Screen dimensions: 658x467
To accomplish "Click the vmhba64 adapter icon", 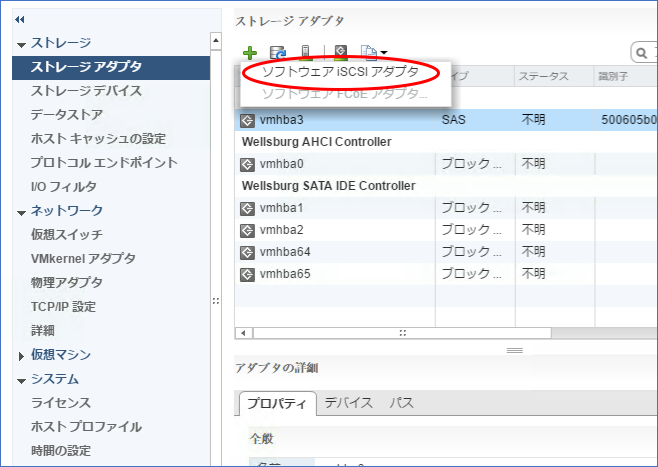I will [x=247, y=253].
